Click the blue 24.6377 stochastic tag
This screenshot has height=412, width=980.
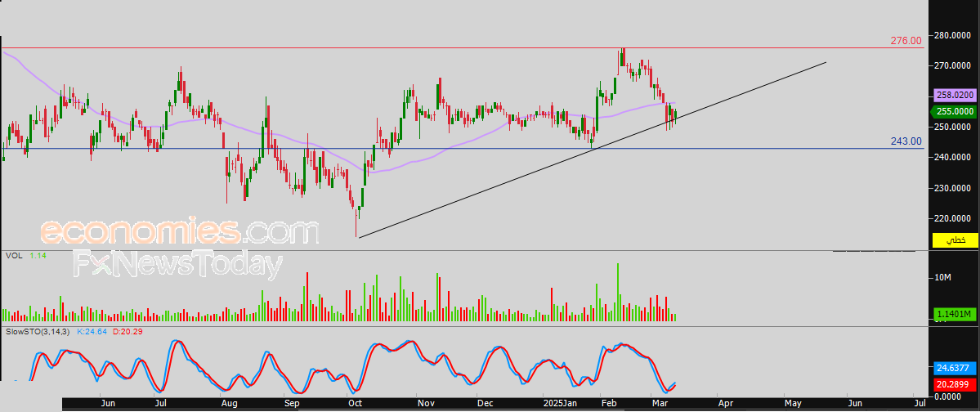tap(955, 368)
